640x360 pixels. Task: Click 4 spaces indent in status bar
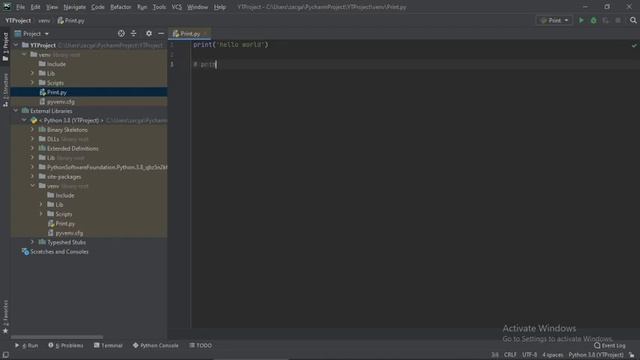pos(553,355)
